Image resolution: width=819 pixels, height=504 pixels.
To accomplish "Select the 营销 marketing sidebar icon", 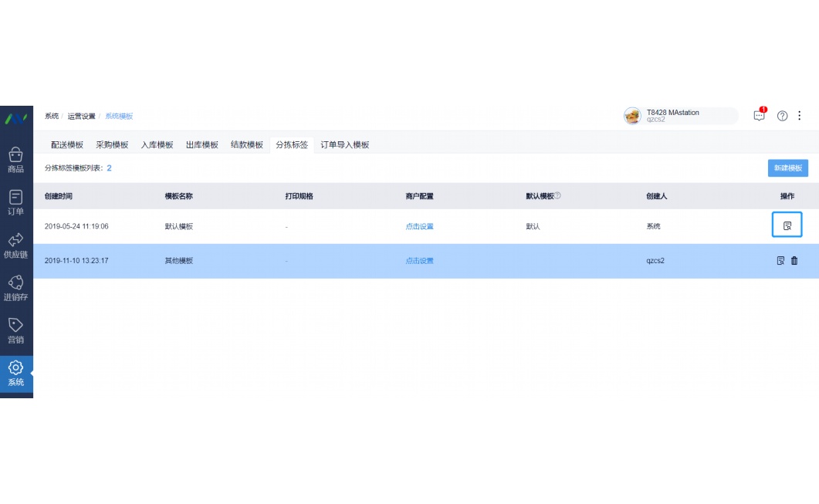I will pos(15,331).
